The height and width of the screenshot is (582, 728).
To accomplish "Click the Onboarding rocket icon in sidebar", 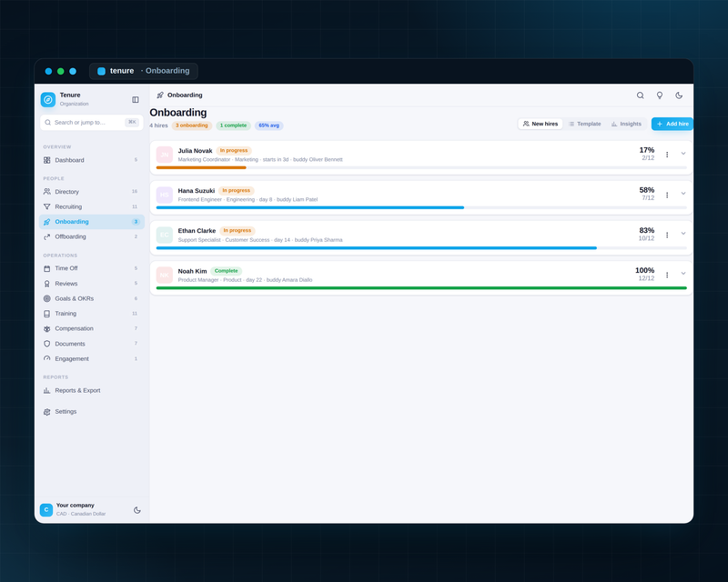I will [47, 222].
